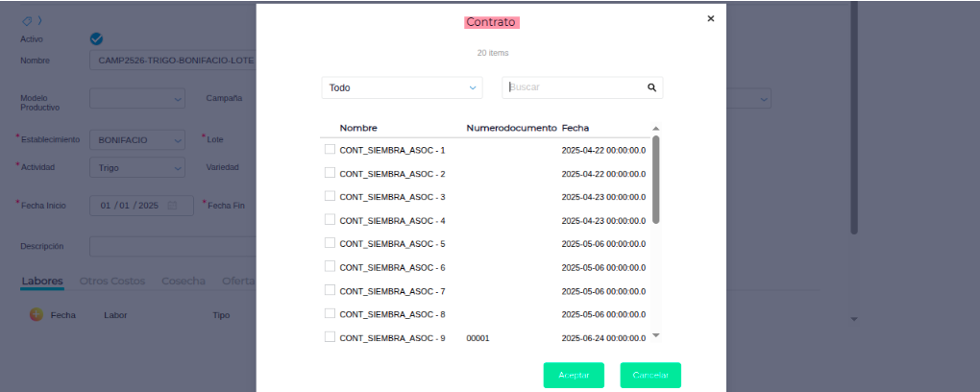Toggle the Activo checkbox

(x=96, y=39)
